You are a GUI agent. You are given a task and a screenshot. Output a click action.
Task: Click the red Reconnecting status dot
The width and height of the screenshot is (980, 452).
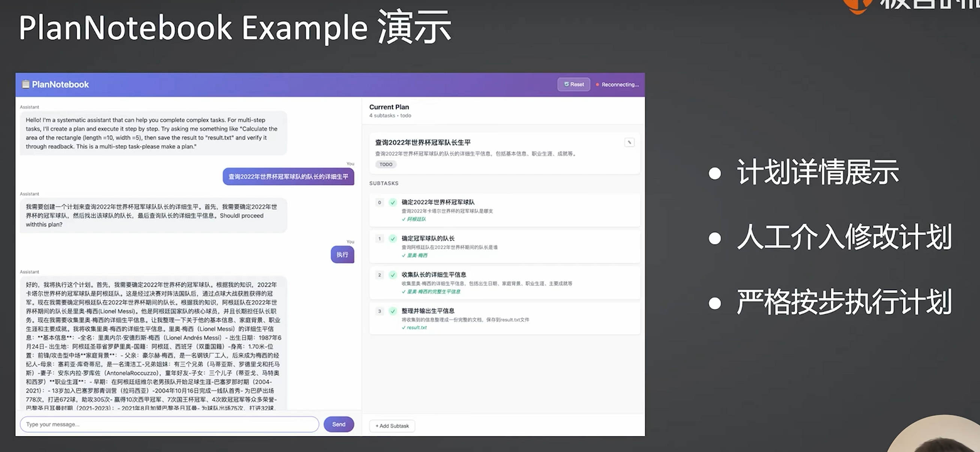point(597,84)
